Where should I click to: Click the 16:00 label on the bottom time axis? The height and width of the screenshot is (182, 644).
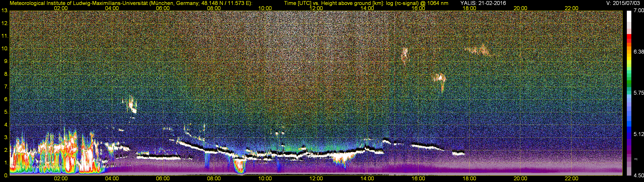(418, 179)
